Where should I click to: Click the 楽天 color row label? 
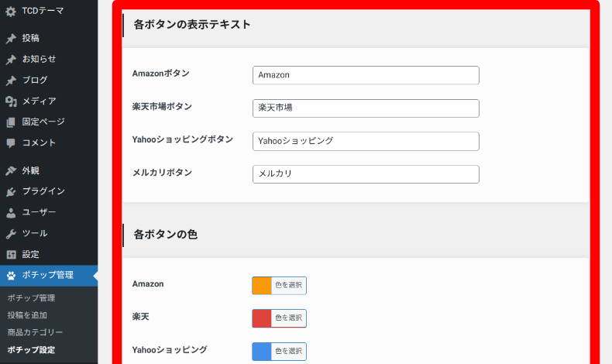pyautogui.click(x=140, y=317)
